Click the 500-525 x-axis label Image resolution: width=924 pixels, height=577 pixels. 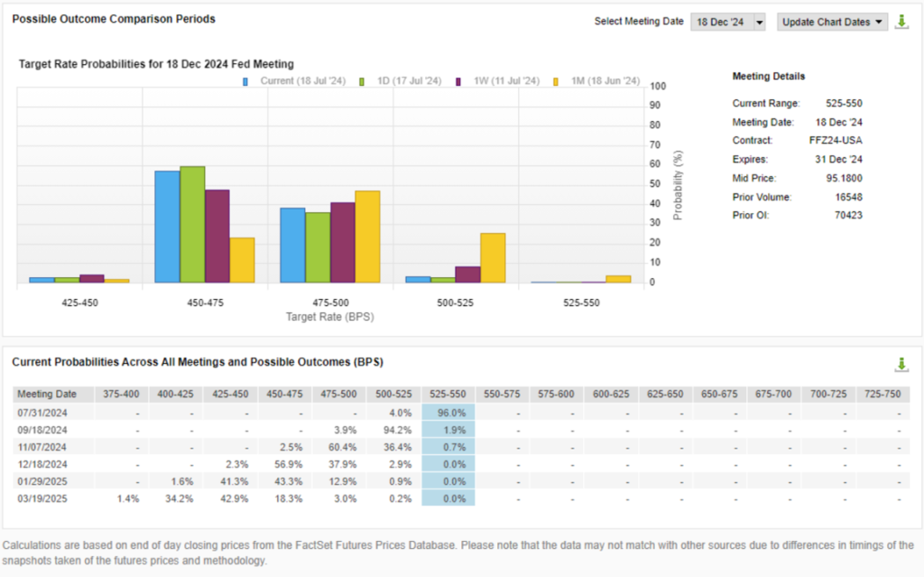pyautogui.click(x=455, y=302)
